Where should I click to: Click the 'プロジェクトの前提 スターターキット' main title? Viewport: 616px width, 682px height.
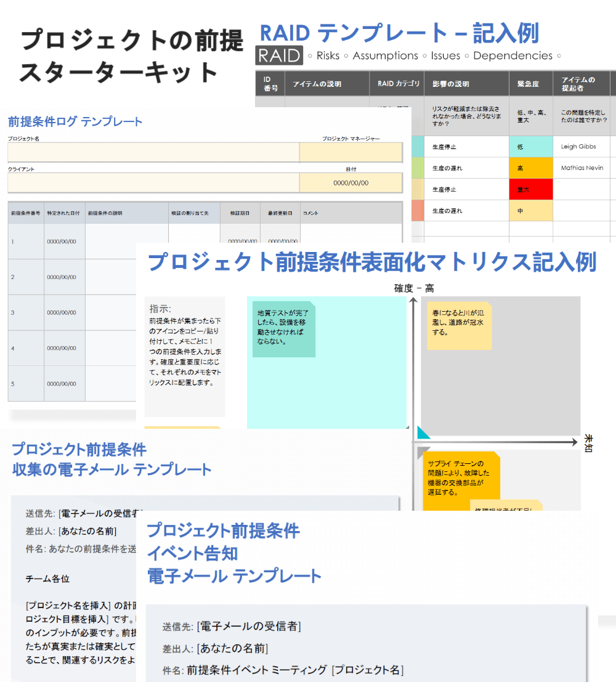tap(132, 56)
